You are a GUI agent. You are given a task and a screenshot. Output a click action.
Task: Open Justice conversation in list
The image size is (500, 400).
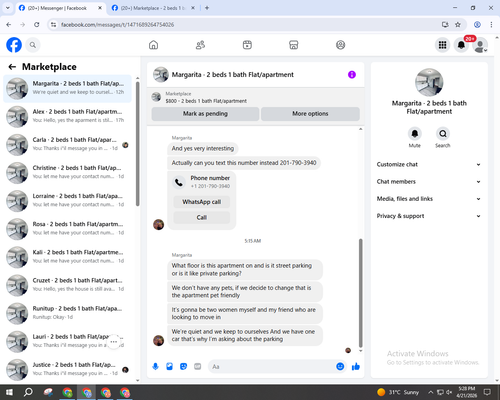(x=67, y=370)
